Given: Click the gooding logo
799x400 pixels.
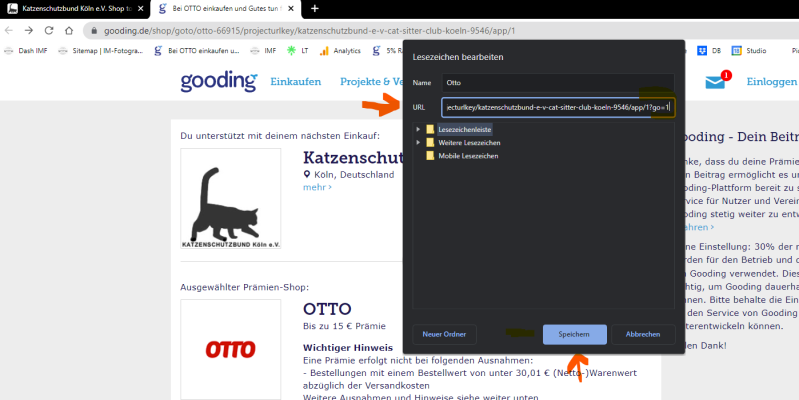Looking at the screenshot, I should click(x=219, y=81).
